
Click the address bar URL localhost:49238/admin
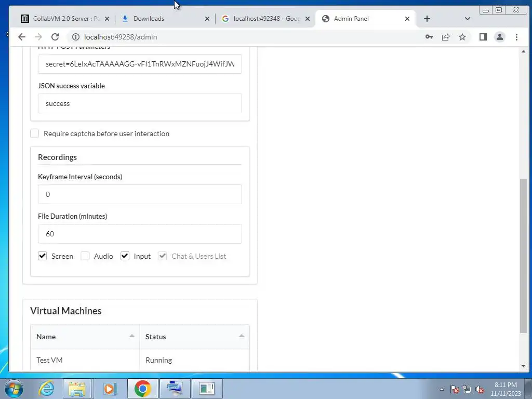[121, 37]
